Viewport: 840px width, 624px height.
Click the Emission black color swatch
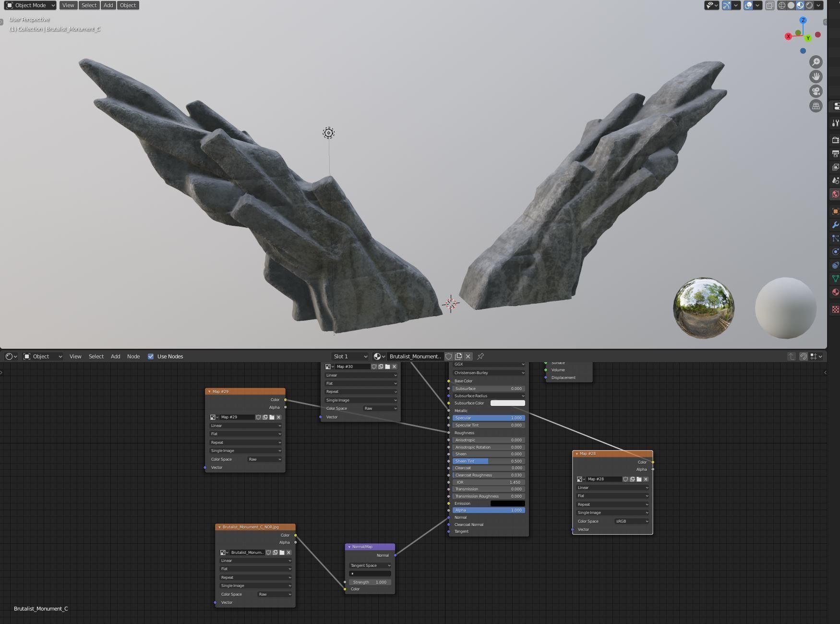[x=507, y=503]
